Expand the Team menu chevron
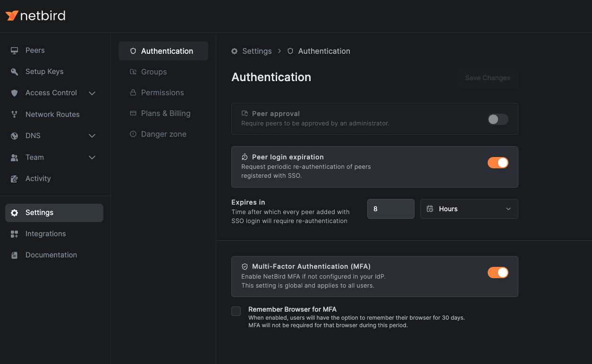 (x=92, y=157)
